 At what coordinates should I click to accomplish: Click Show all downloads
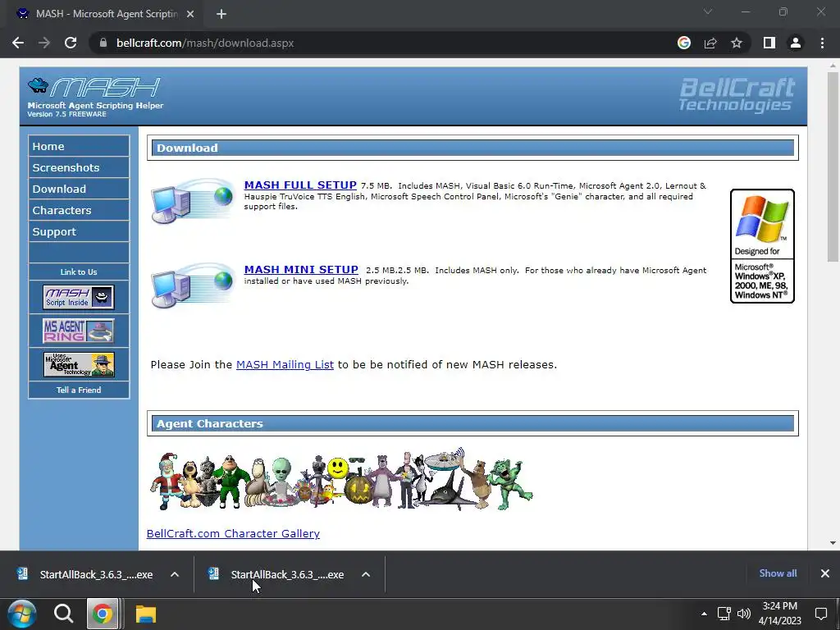click(778, 573)
